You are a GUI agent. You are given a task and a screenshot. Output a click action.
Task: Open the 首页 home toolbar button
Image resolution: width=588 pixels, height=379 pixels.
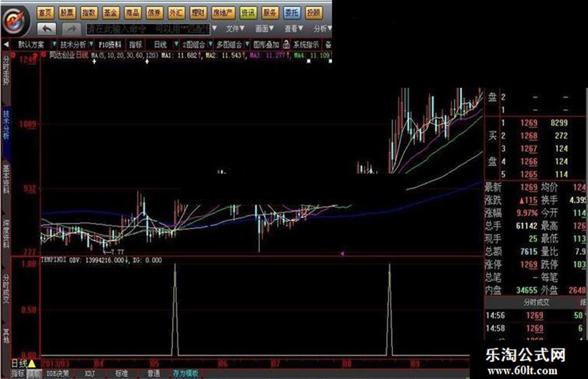pos(46,13)
